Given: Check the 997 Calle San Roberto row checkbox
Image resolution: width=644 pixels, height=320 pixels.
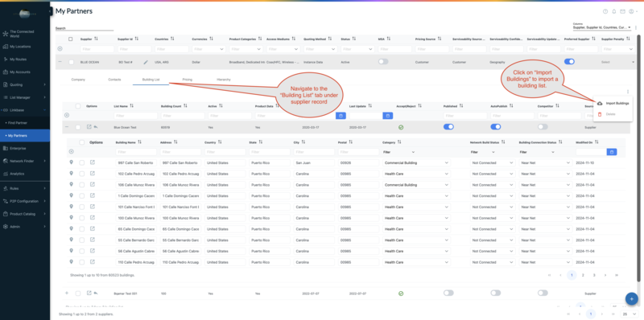Looking at the screenshot, I should point(82,163).
